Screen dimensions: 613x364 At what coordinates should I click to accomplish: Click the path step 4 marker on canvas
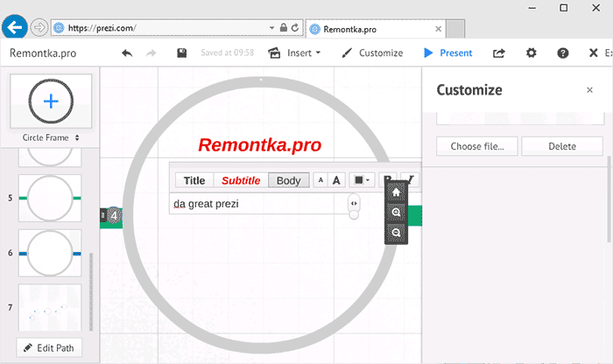(x=114, y=215)
